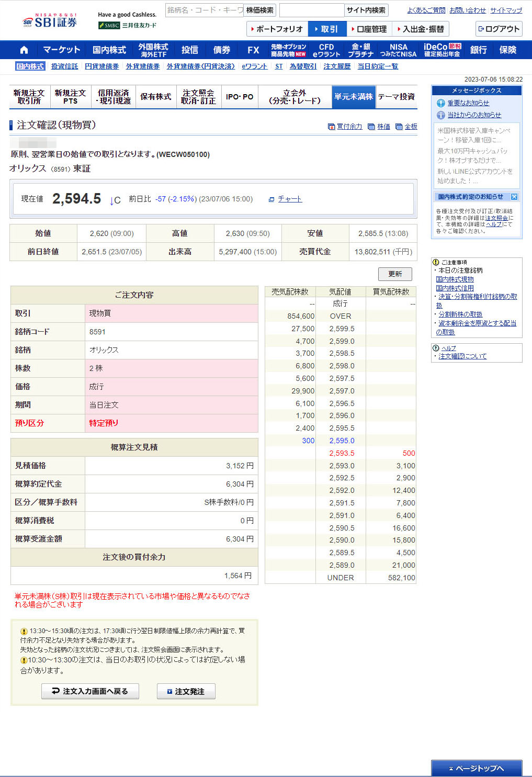Screen dimensions: 532x777
Task: Click the SBI証券 logo
Action: [50, 21]
